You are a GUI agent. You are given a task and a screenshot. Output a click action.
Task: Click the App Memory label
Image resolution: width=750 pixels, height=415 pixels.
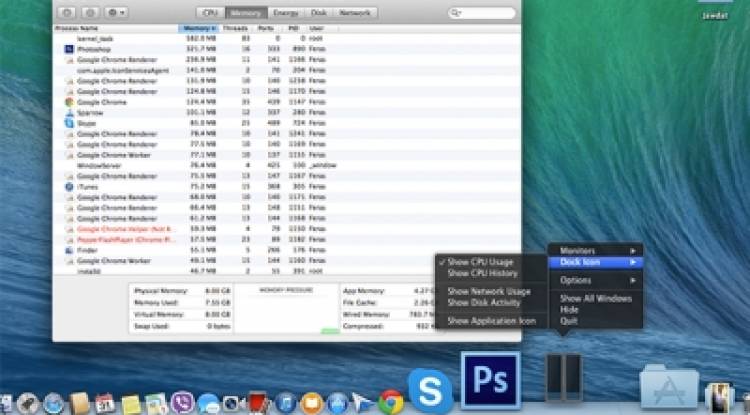pyautogui.click(x=364, y=291)
